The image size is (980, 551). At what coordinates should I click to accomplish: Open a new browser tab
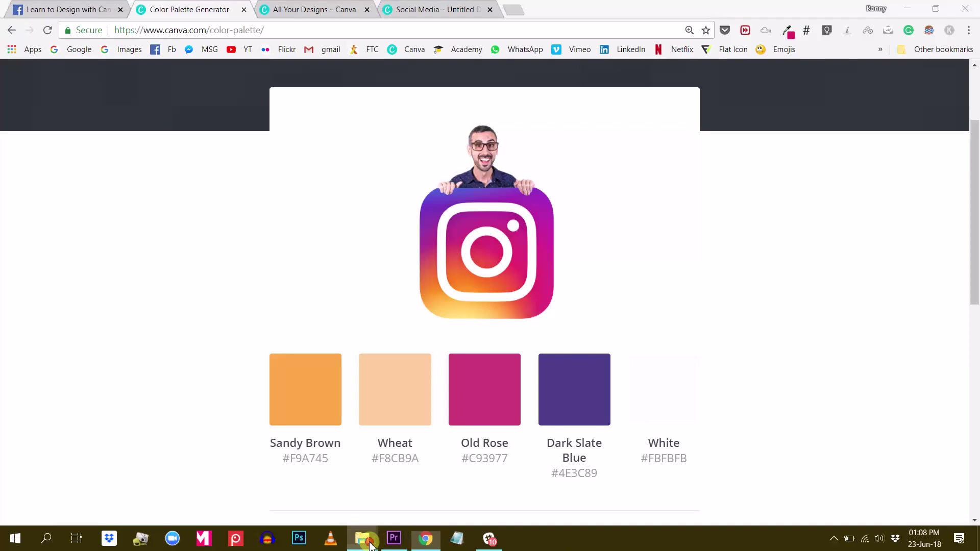(513, 10)
